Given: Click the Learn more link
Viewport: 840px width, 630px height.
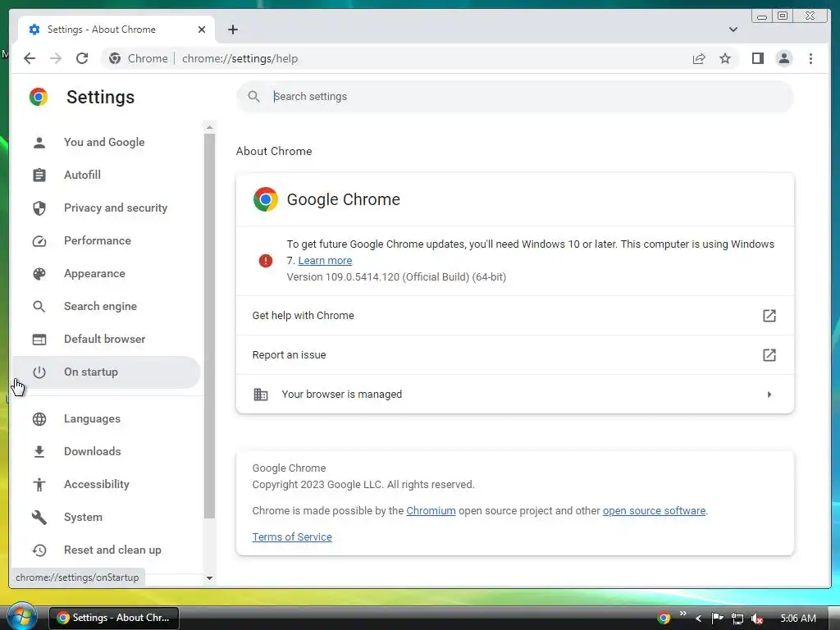Looking at the screenshot, I should click(325, 260).
